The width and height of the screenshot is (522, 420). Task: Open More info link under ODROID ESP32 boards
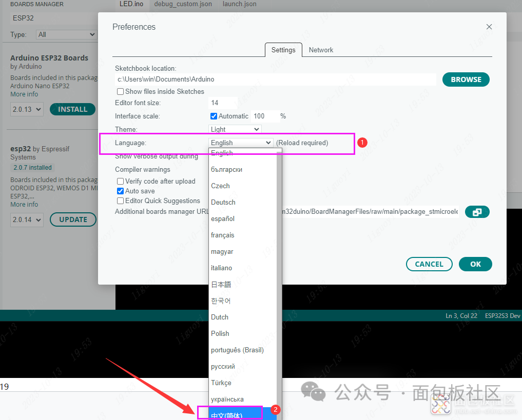tap(24, 205)
